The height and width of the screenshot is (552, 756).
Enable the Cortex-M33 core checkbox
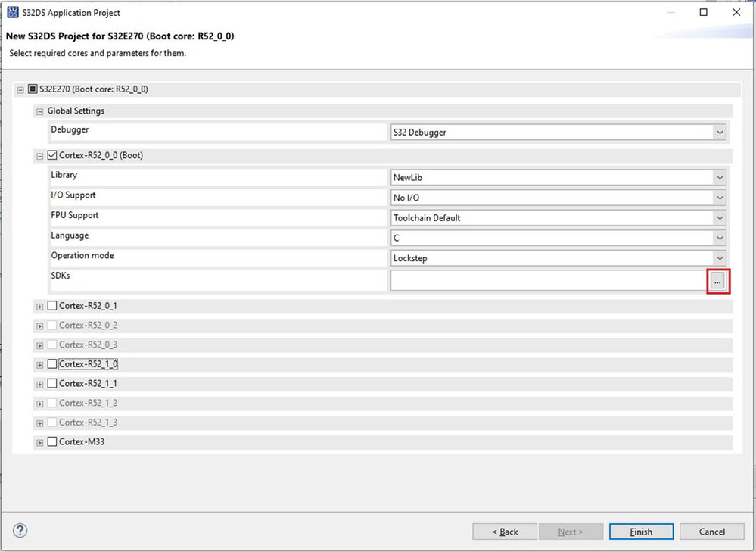coord(52,441)
